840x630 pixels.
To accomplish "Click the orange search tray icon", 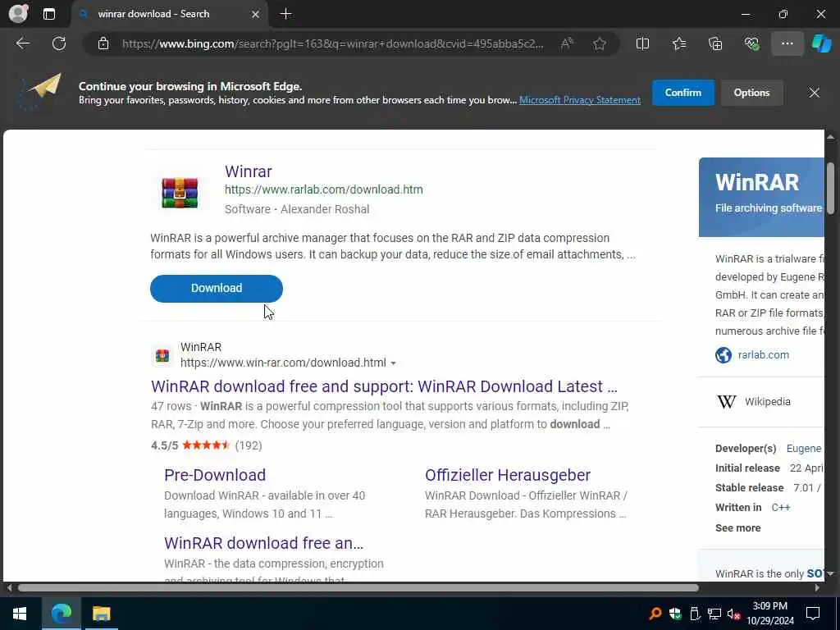I will 655,614.
